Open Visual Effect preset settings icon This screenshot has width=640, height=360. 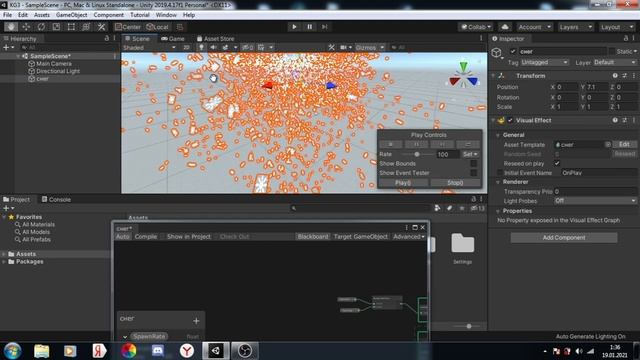click(x=624, y=120)
